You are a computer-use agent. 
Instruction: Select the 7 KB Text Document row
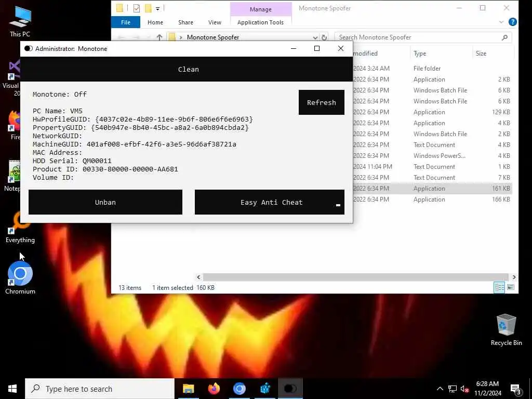[432, 178]
